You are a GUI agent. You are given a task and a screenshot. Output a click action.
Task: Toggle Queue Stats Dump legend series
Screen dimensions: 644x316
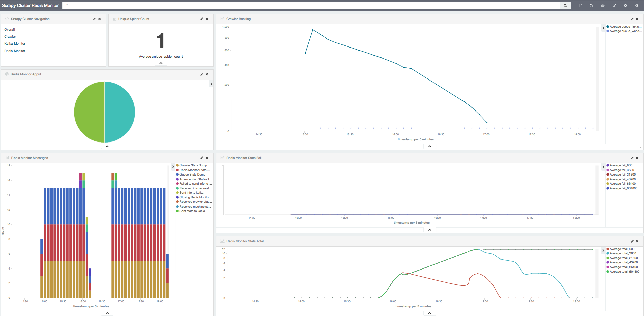coord(192,175)
